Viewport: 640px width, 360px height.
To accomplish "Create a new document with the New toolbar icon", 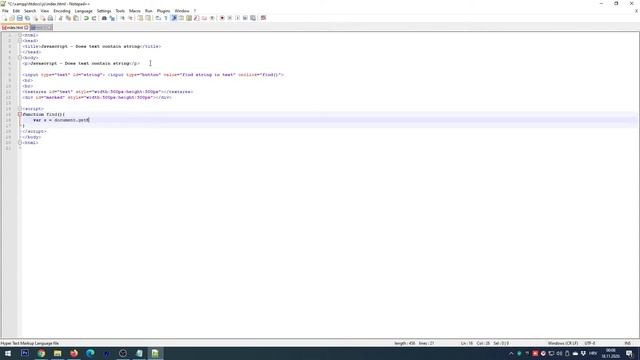I will 5,18.
